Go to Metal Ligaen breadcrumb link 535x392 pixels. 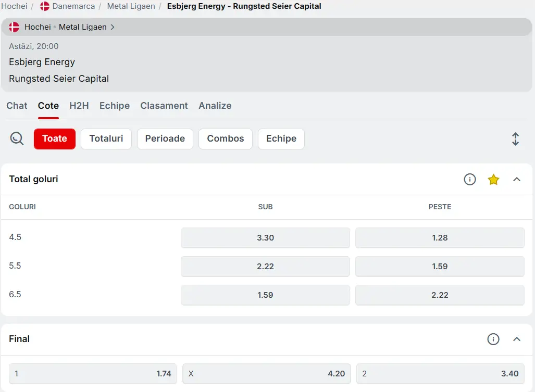(131, 6)
